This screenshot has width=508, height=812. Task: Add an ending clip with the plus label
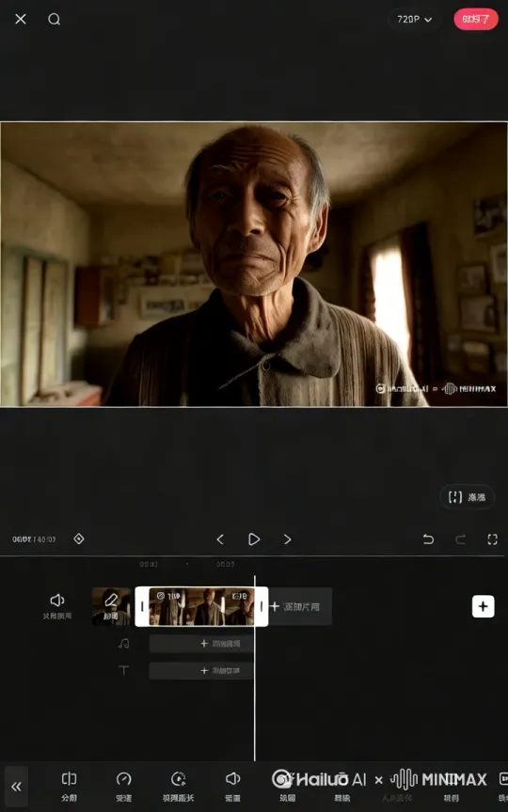point(299,606)
